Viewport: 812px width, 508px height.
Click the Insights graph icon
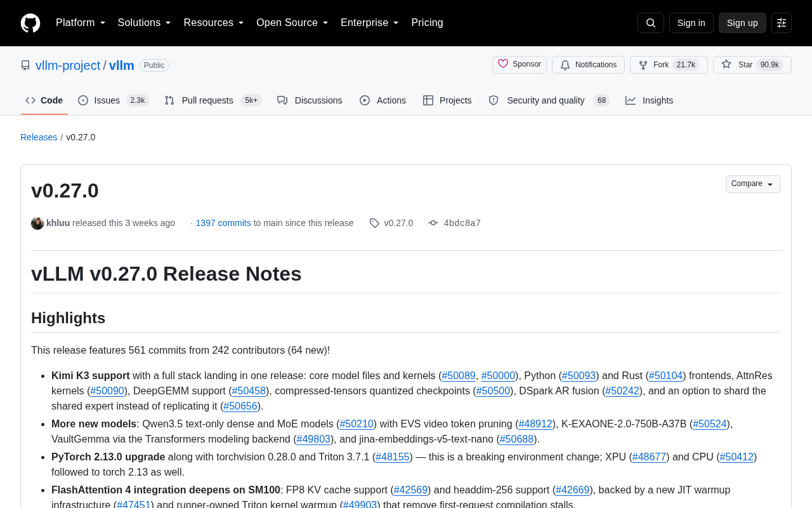[631, 100]
